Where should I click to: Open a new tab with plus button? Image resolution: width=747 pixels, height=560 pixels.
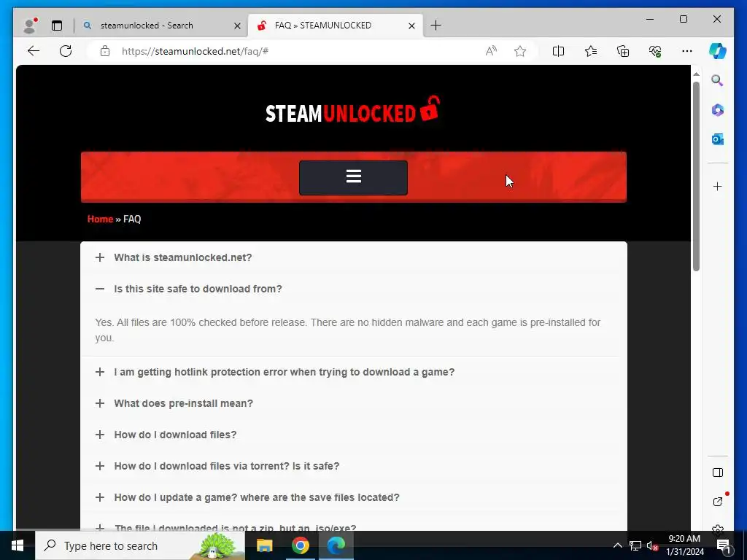click(436, 26)
